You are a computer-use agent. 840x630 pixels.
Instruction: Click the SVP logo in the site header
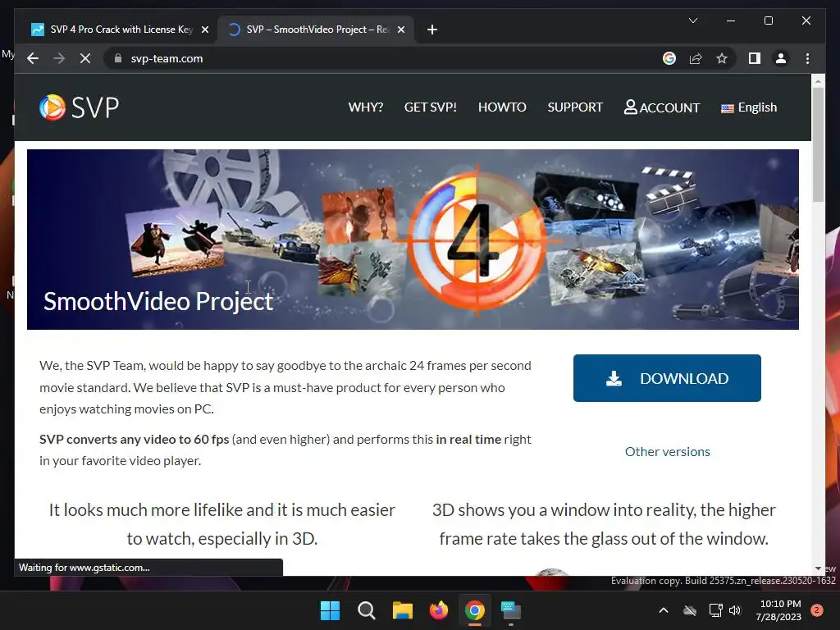point(80,107)
